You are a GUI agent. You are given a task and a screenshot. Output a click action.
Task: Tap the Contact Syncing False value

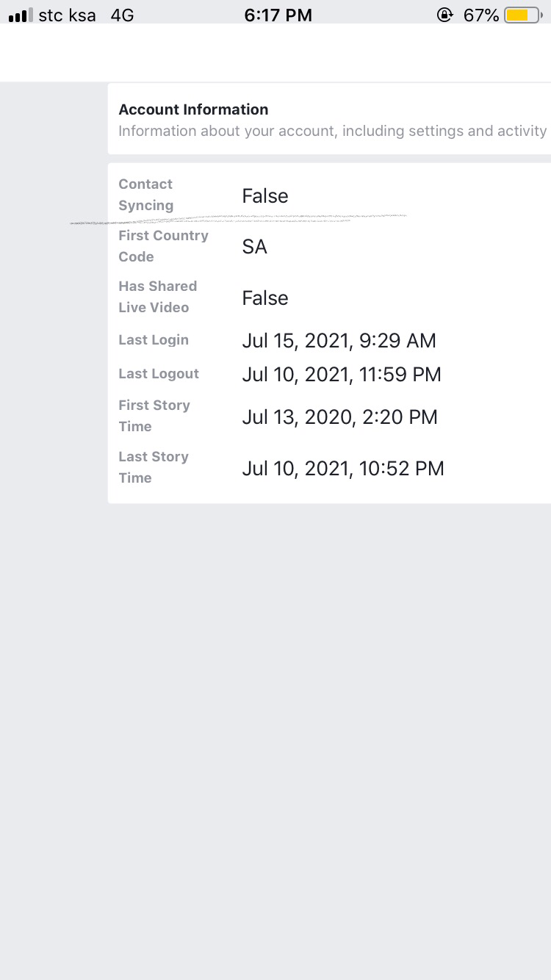point(265,196)
